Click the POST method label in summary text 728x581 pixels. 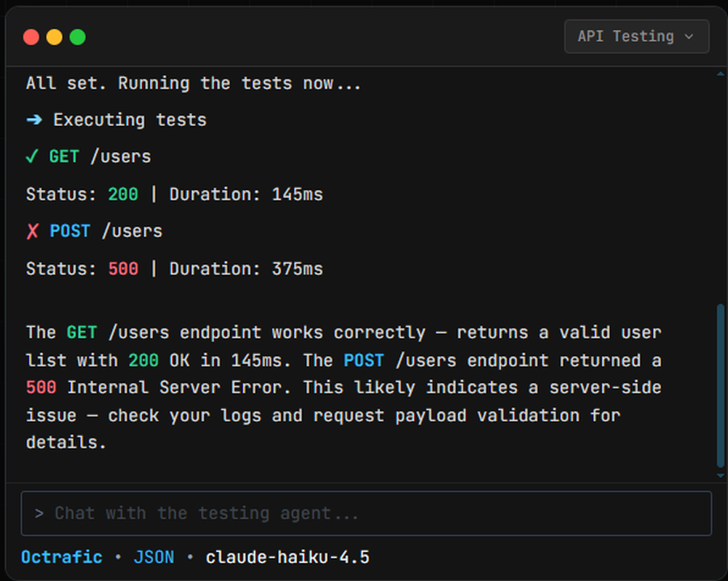[x=364, y=360]
